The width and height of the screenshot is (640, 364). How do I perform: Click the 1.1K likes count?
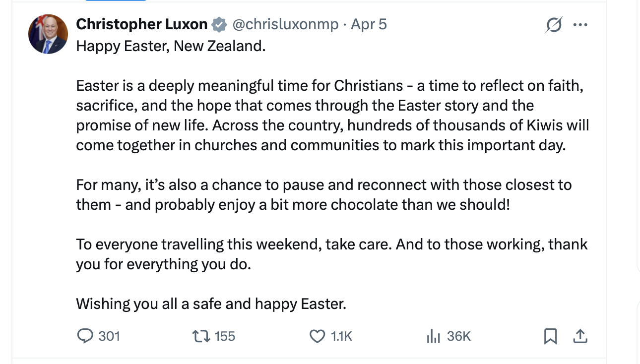341,336
